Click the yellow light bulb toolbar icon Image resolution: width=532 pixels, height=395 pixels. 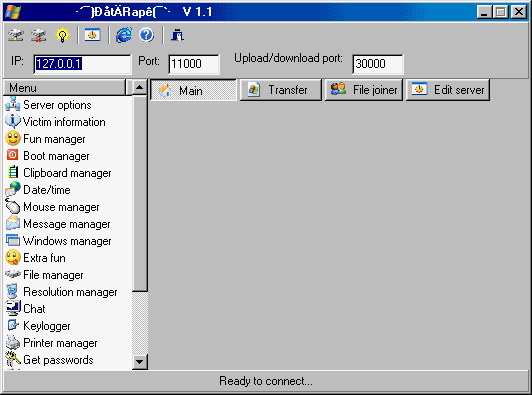62,35
